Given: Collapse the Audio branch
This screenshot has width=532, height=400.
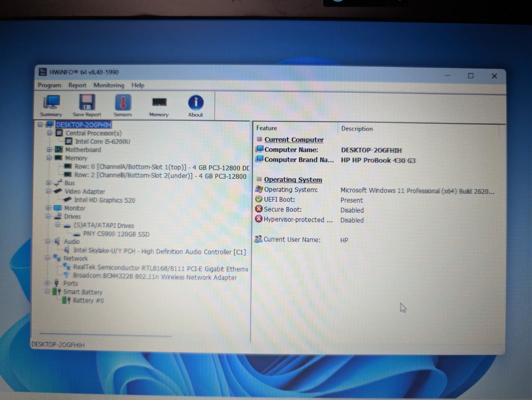Looking at the screenshot, I should (x=48, y=241).
